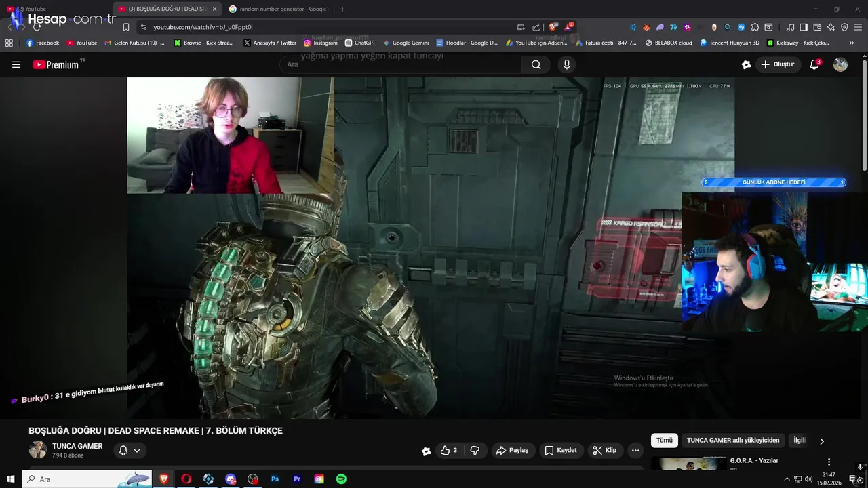Viewport: 868px width, 488px height.
Task: Open options for G.O.R.A. video
Action: (829, 462)
